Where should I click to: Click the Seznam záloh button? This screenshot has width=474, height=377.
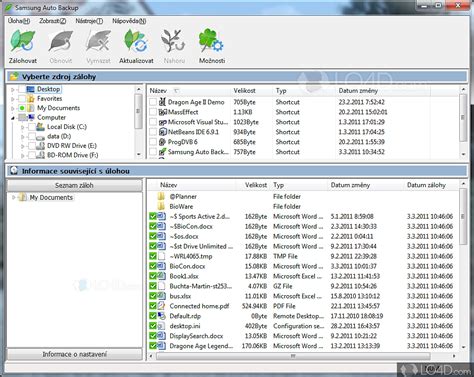point(74,185)
